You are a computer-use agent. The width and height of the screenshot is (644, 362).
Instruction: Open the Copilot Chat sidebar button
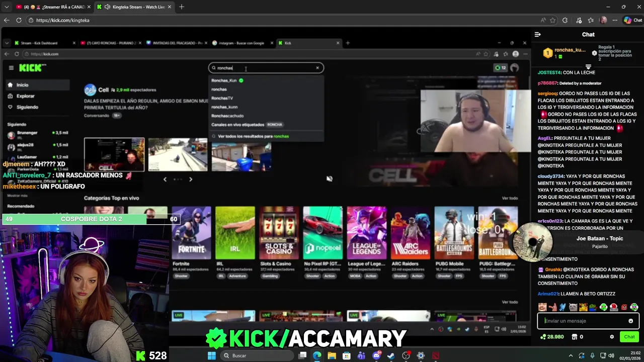[x=632, y=20]
